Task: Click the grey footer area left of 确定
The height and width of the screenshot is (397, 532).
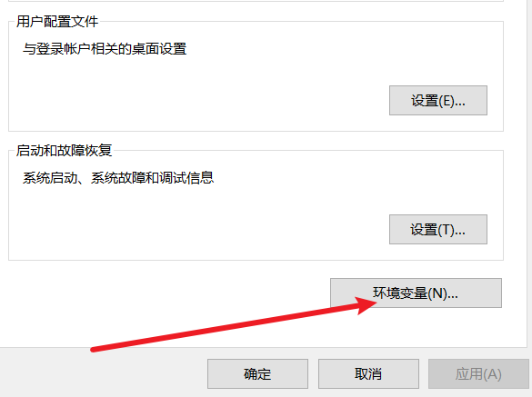Action: [x=102, y=373]
